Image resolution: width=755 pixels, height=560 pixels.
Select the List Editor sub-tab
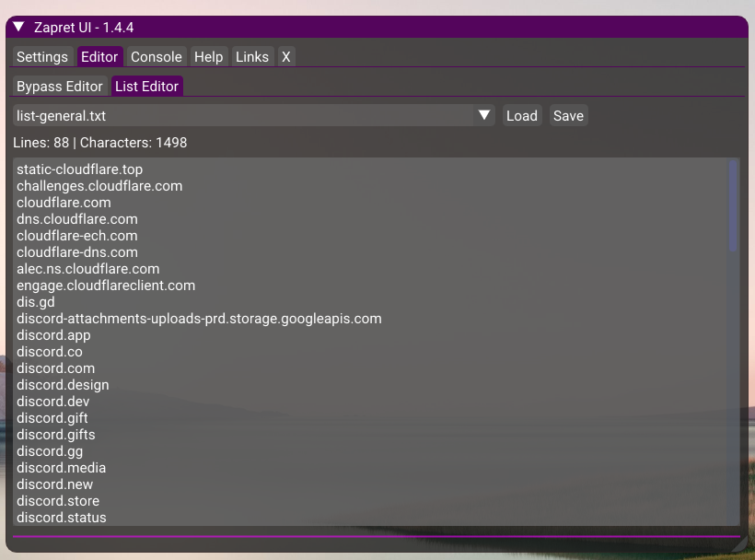point(147,87)
